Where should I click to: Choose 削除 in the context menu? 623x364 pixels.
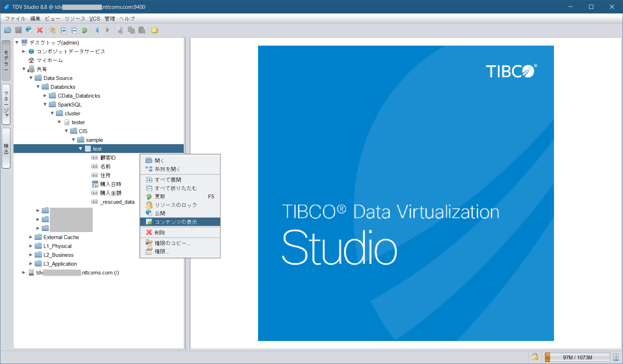180,232
